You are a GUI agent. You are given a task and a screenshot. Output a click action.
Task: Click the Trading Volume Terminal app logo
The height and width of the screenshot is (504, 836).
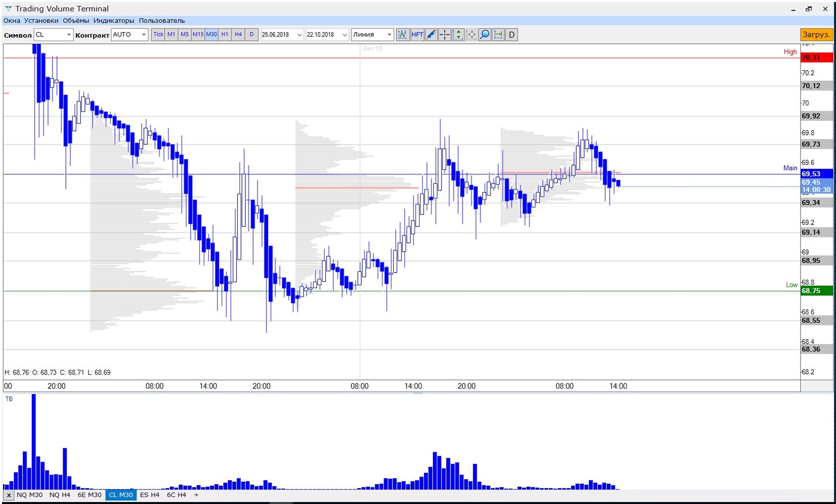tap(8, 9)
